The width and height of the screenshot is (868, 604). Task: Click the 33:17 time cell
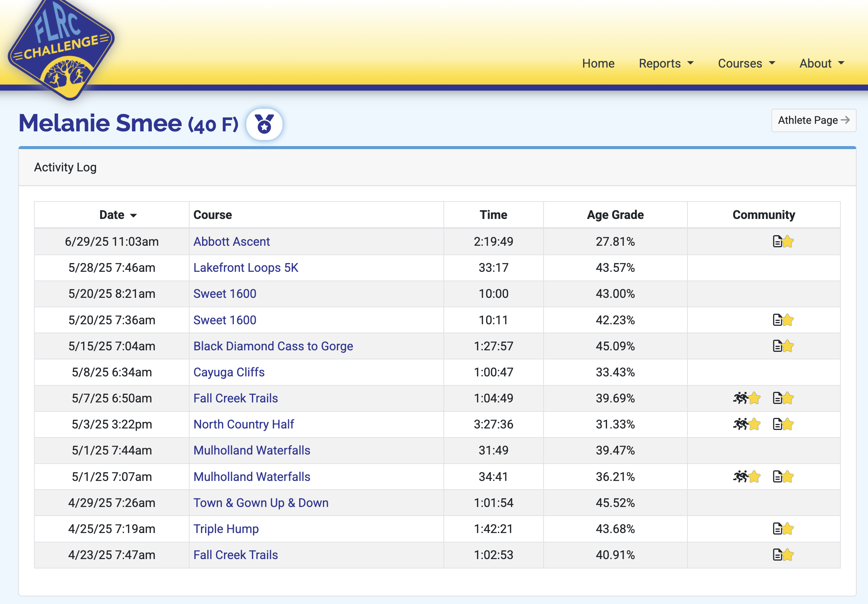click(493, 267)
